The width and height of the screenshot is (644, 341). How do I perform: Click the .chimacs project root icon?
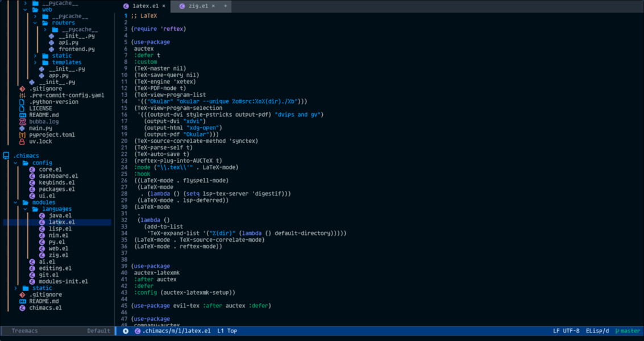pyautogui.click(x=6, y=156)
